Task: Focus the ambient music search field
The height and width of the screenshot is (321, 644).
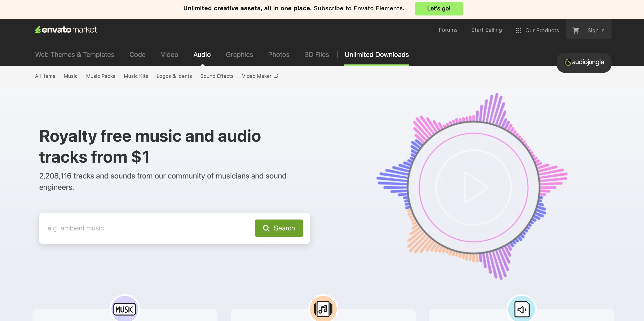Action: (x=147, y=228)
